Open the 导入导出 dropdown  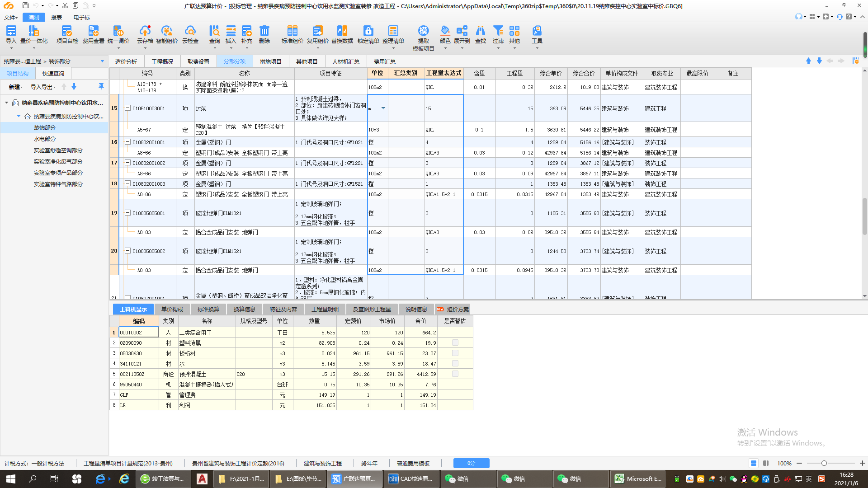43,87
